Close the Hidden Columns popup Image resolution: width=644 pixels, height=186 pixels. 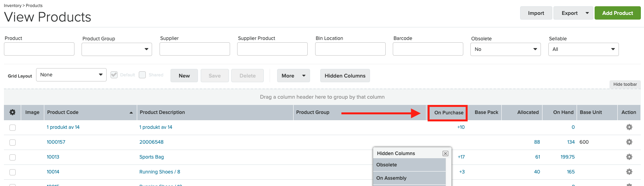click(445, 153)
